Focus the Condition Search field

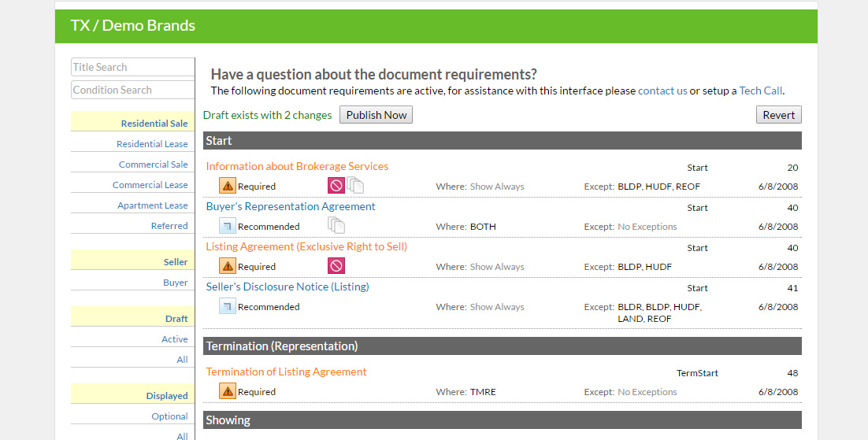coord(133,90)
